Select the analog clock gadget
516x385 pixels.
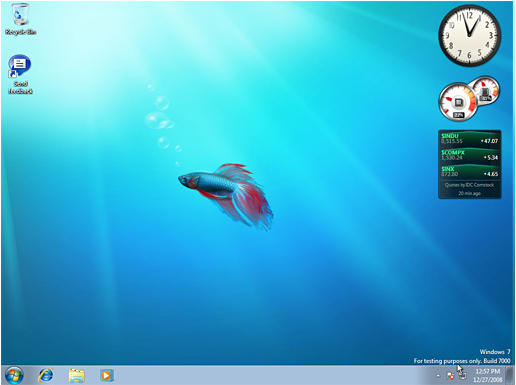pyautogui.click(x=469, y=35)
